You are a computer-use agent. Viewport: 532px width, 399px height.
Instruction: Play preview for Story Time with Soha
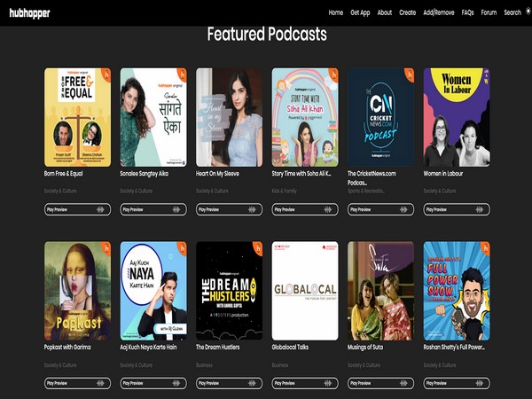click(x=305, y=209)
